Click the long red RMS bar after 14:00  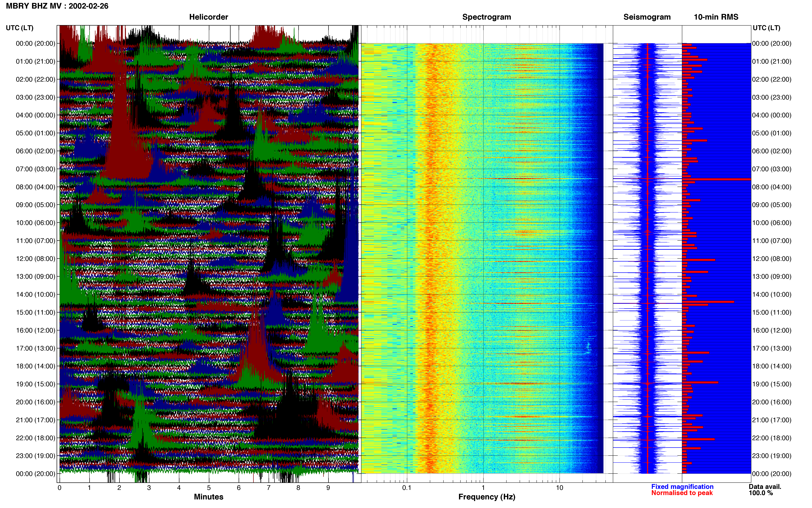(x=708, y=302)
